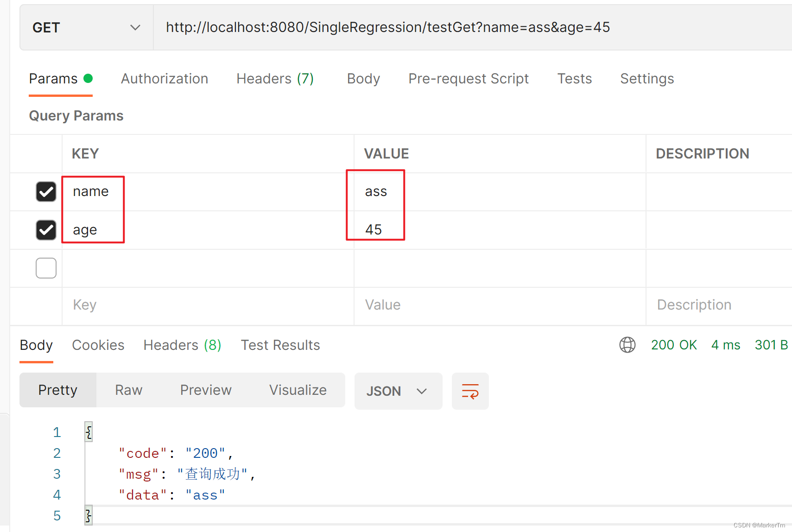The width and height of the screenshot is (792, 532).
Task: Click the name key cell
Action: [208, 192]
